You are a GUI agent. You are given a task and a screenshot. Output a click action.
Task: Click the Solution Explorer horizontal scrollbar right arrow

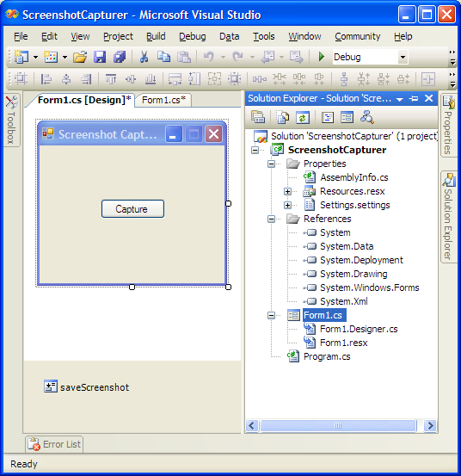click(x=430, y=425)
